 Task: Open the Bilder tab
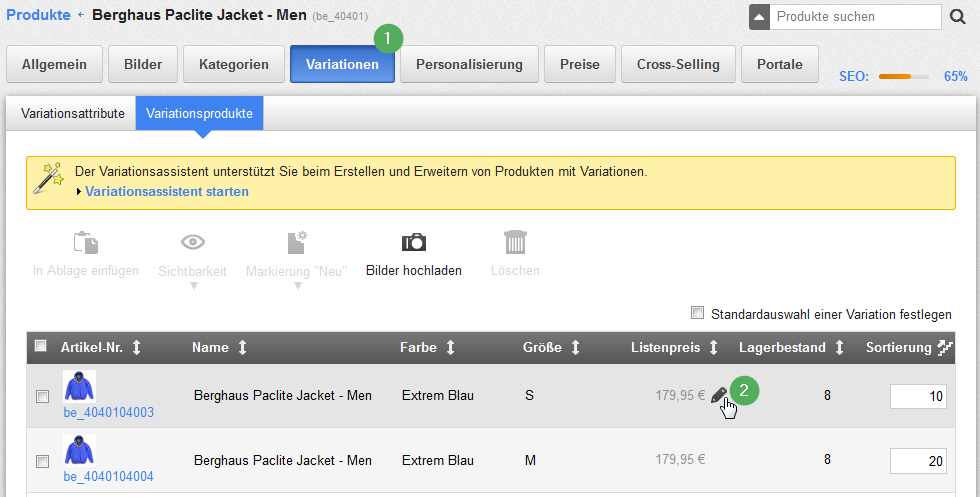click(x=143, y=64)
